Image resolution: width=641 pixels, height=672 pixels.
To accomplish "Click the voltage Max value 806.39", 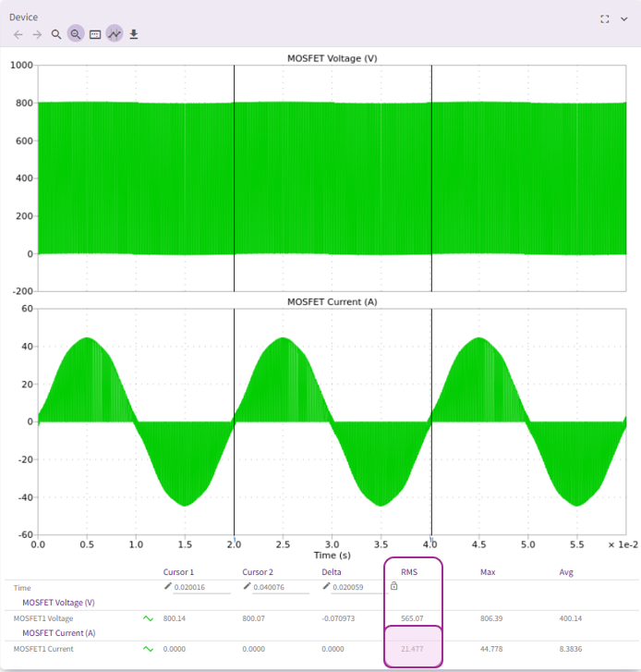I will coord(491,618).
